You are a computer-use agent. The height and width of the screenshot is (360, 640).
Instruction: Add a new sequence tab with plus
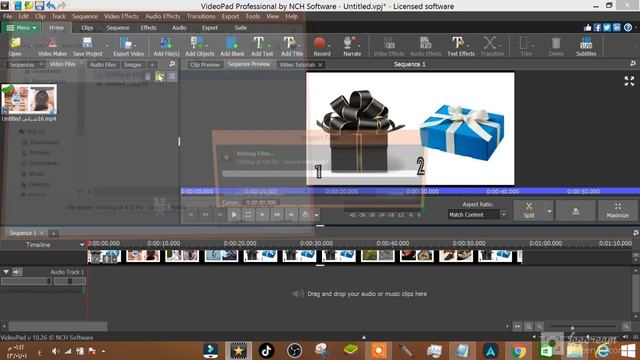point(53,233)
